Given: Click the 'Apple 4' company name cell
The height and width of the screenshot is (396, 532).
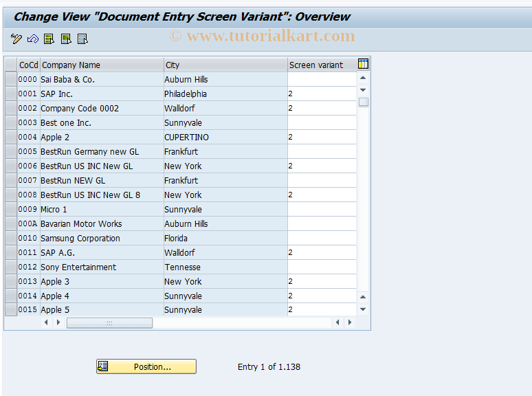Looking at the screenshot, I should pyautogui.click(x=102, y=296).
